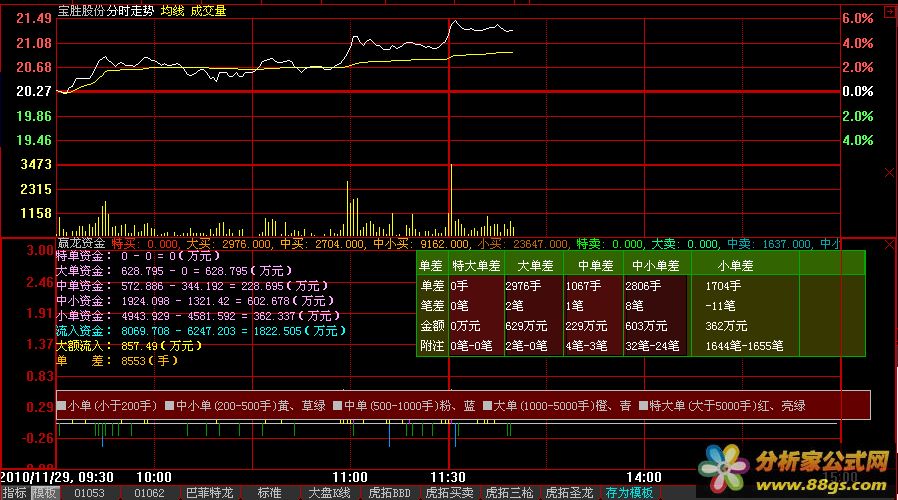This screenshot has width=898, height=500.
Task: Open the 虎拓BBD template
Action: pos(389,493)
